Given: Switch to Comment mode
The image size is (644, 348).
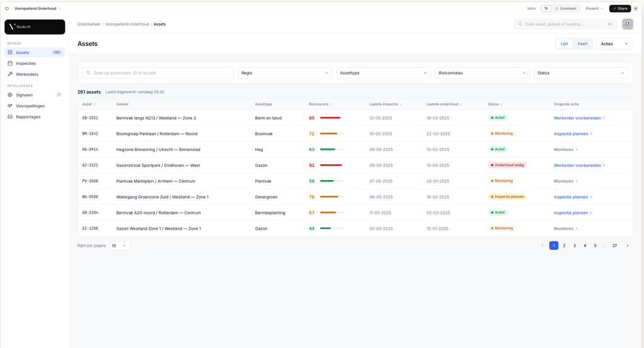Looking at the screenshot, I should (565, 8).
